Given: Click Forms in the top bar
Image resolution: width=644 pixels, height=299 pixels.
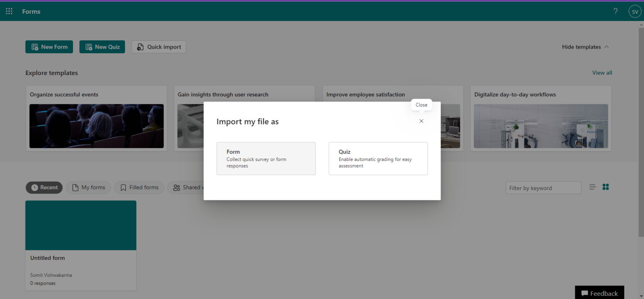Looking at the screenshot, I should pyautogui.click(x=31, y=11).
